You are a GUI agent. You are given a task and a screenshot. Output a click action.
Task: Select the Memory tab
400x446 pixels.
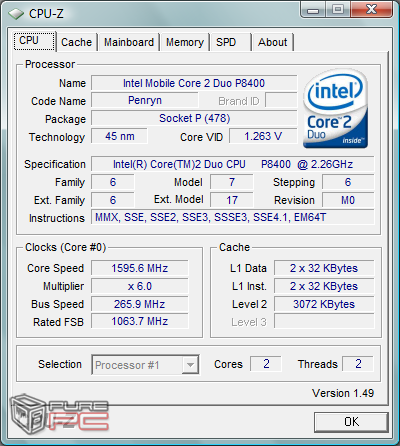(x=185, y=42)
